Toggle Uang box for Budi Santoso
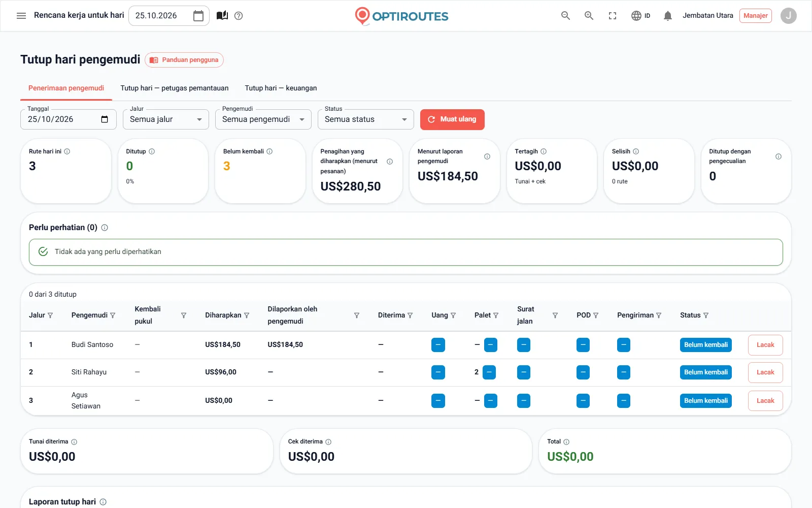 (x=438, y=345)
